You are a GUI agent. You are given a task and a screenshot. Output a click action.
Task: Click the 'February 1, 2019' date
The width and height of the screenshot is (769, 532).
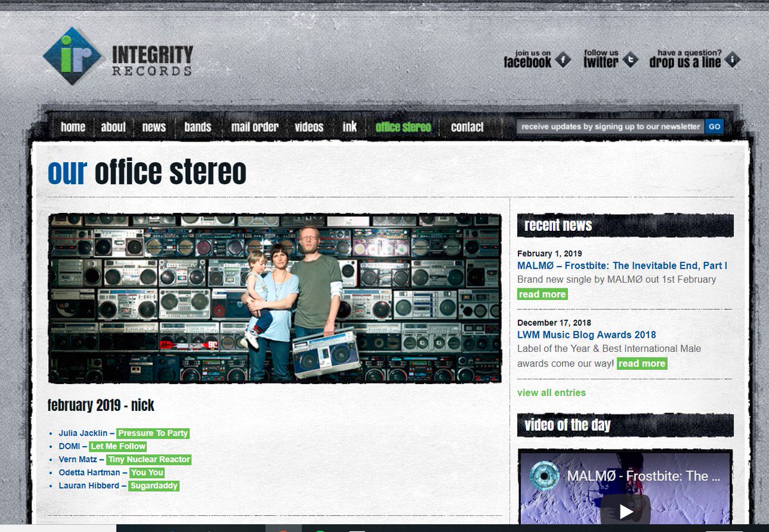coord(550,253)
